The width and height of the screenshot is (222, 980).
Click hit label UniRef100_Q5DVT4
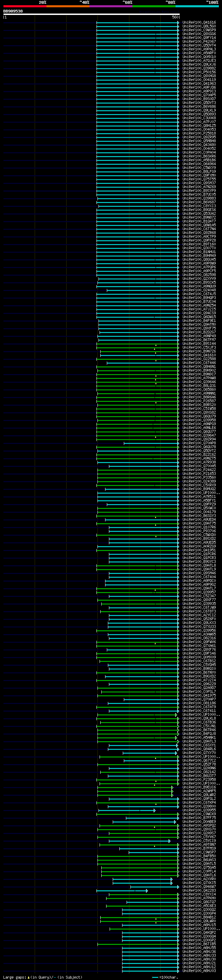[x=199, y=45]
